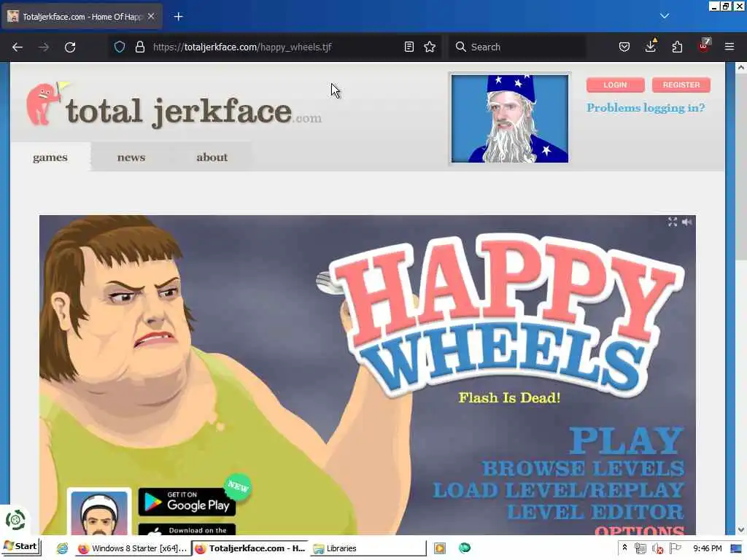Viewport: 747px width, 560px height.
Task: Click the LOGIN button
Action: tap(615, 85)
